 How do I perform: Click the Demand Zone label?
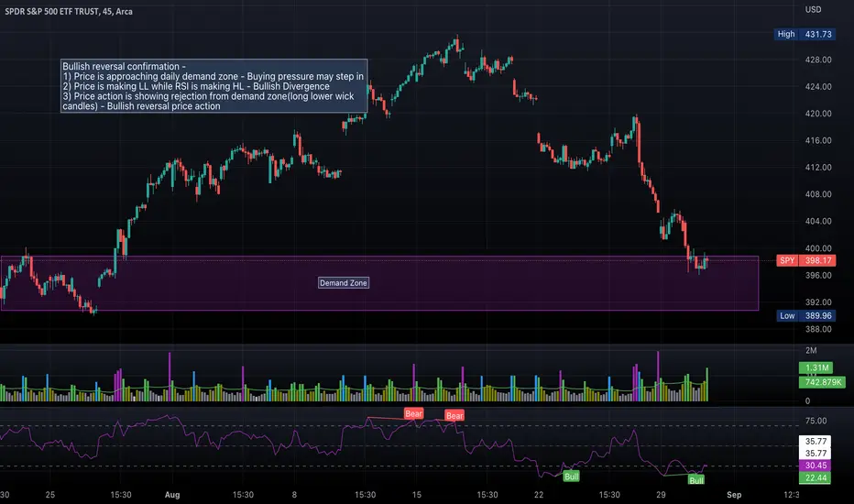pyautogui.click(x=343, y=283)
